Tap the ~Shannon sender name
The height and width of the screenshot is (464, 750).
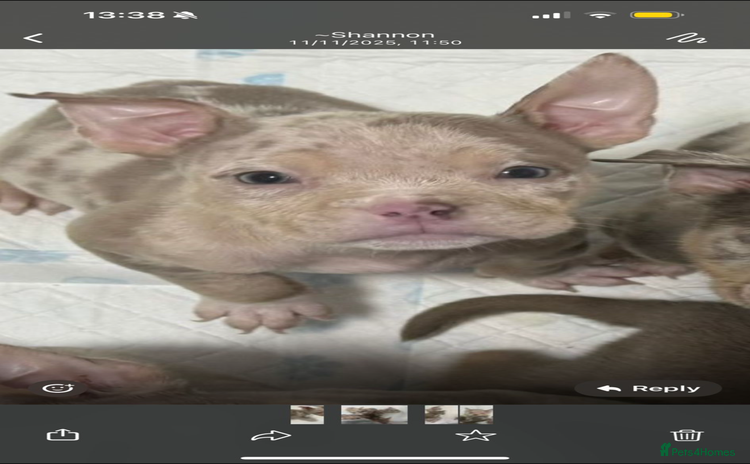click(x=375, y=32)
